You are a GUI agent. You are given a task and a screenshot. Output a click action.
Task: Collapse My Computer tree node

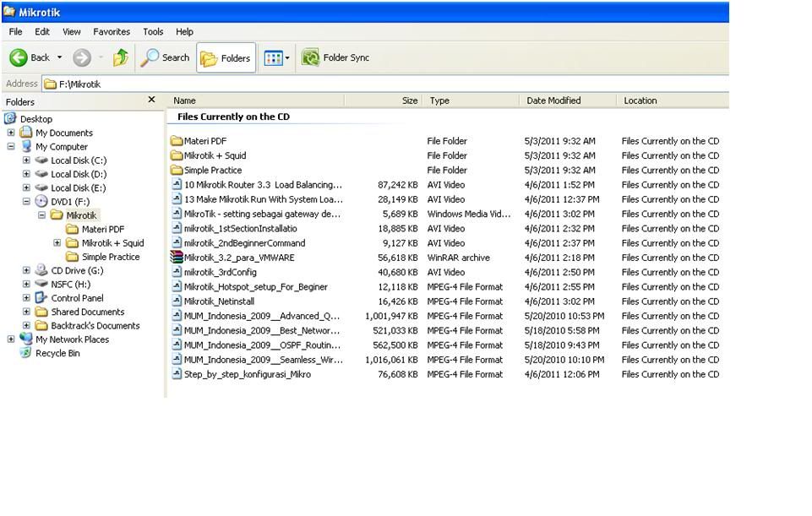[x=11, y=146]
